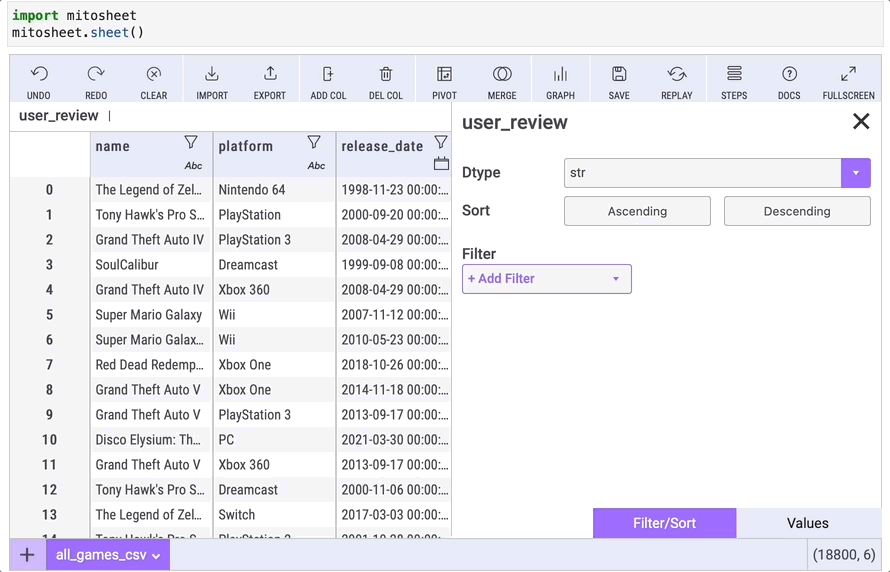Image resolution: width=890 pixels, height=572 pixels.
Task: Delete column using Del Col icon
Action: coord(386,75)
